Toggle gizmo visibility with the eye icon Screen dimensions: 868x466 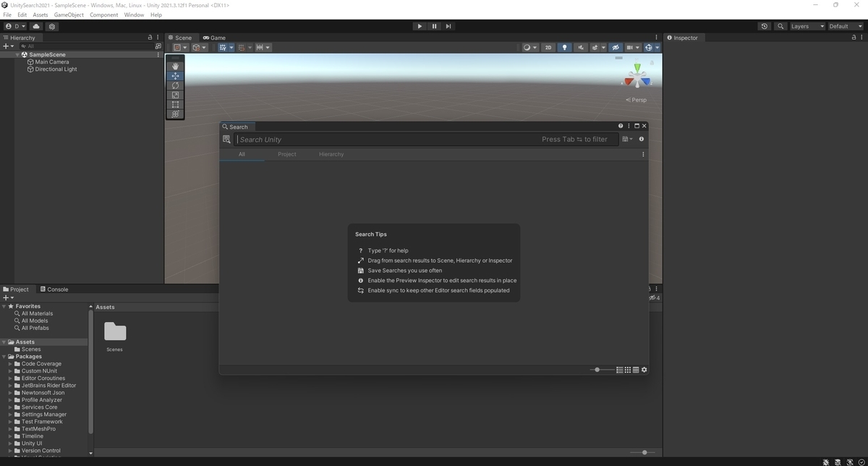point(616,47)
